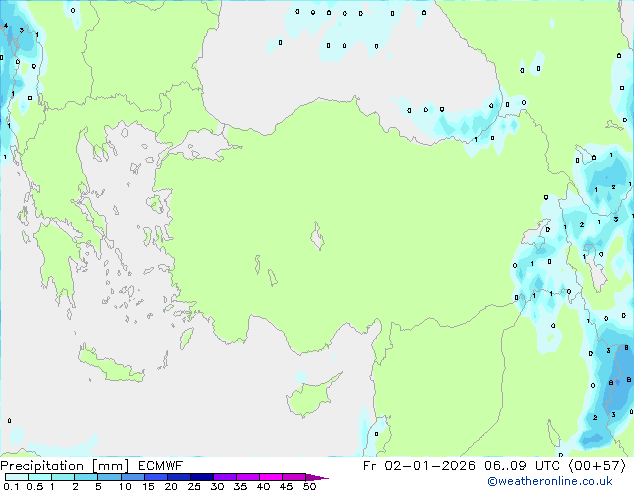Click the 0.1–0.5 mm legend color box
This screenshot has width=634, height=490.
point(17,477)
